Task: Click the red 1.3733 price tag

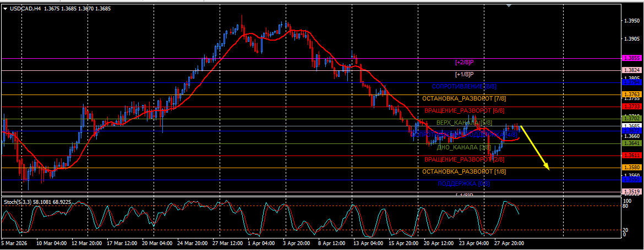Action: pyautogui.click(x=632, y=106)
